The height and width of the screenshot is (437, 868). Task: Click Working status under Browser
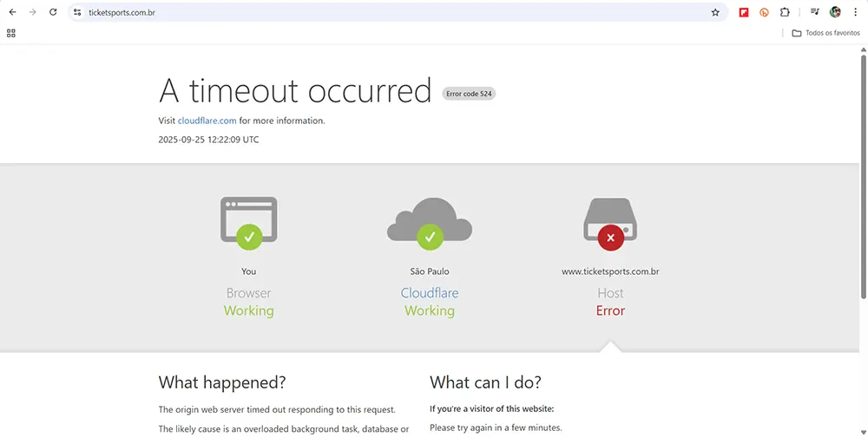[248, 310]
